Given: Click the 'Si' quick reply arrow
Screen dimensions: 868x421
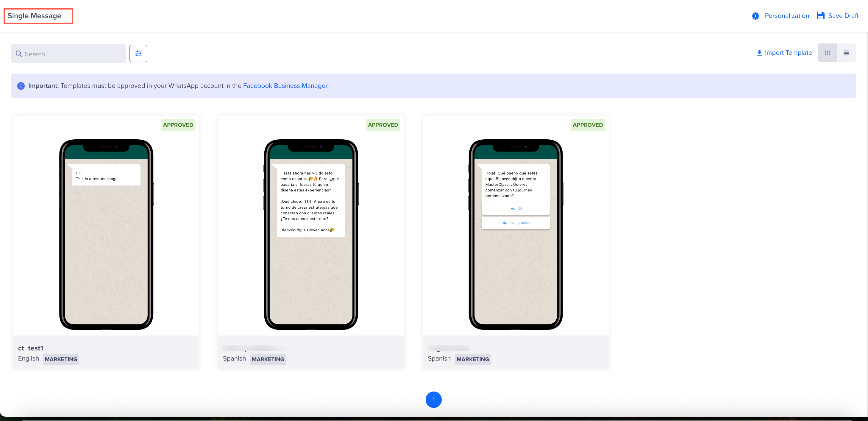Looking at the screenshot, I should pyautogui.click(x=513, y=209).
